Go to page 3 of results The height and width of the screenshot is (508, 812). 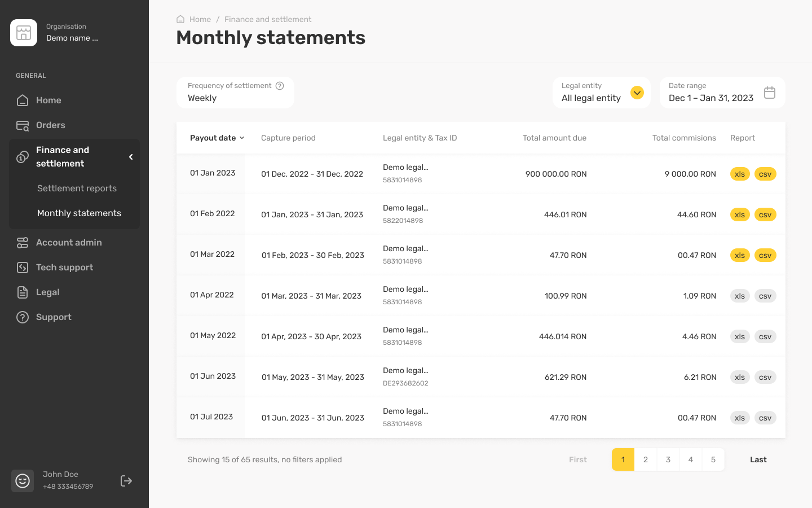click(x=668, y=459)
